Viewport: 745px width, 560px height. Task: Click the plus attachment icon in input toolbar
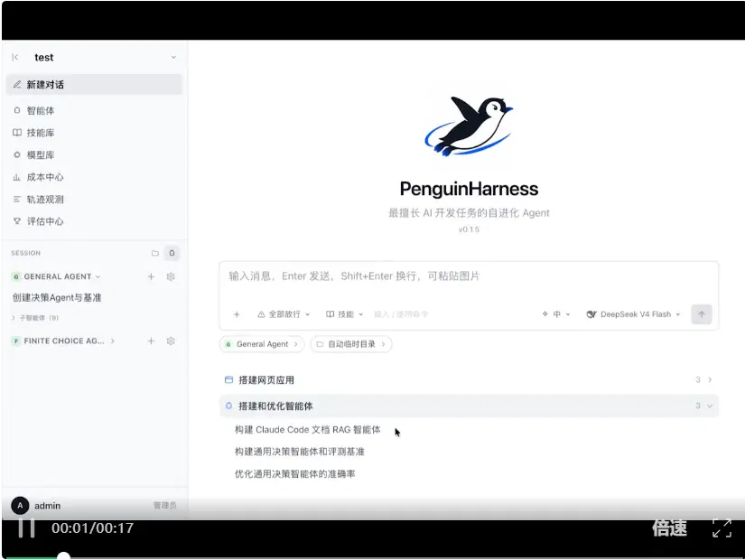point(237,314)
